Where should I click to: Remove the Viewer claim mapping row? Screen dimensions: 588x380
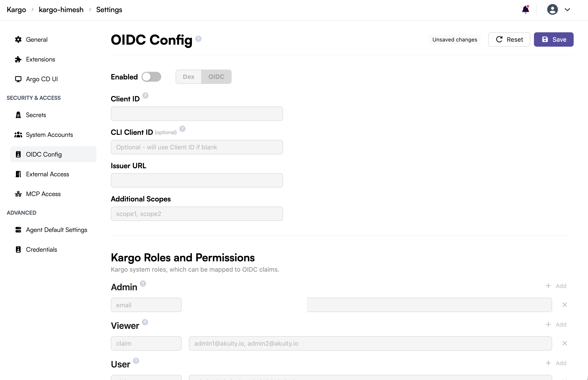tap(565, 343)
